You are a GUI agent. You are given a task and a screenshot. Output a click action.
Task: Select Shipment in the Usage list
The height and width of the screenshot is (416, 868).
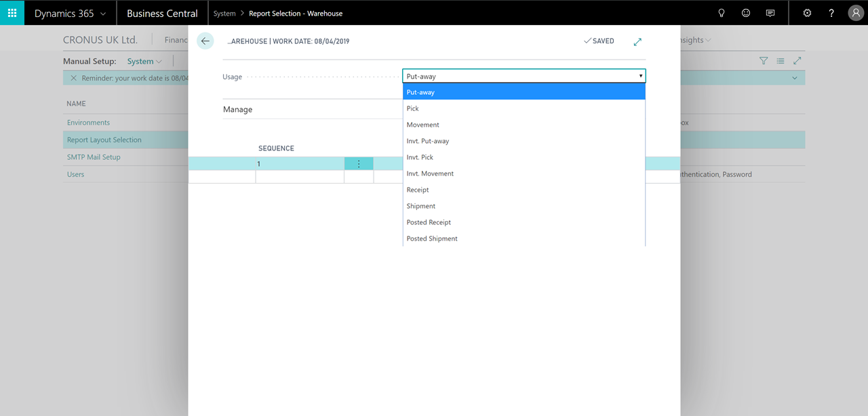pyautogui.click(x=524, y=206)
